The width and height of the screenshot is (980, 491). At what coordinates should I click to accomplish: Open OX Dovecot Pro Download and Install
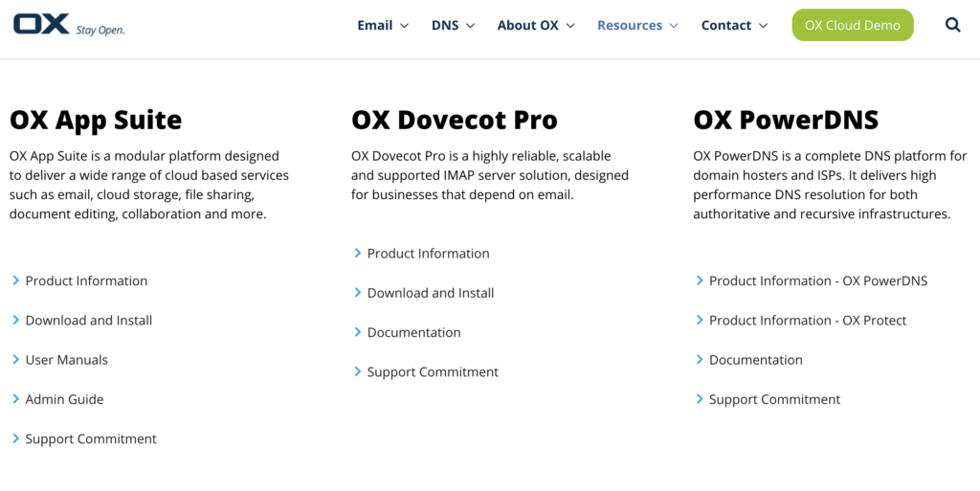coord(431,293)
